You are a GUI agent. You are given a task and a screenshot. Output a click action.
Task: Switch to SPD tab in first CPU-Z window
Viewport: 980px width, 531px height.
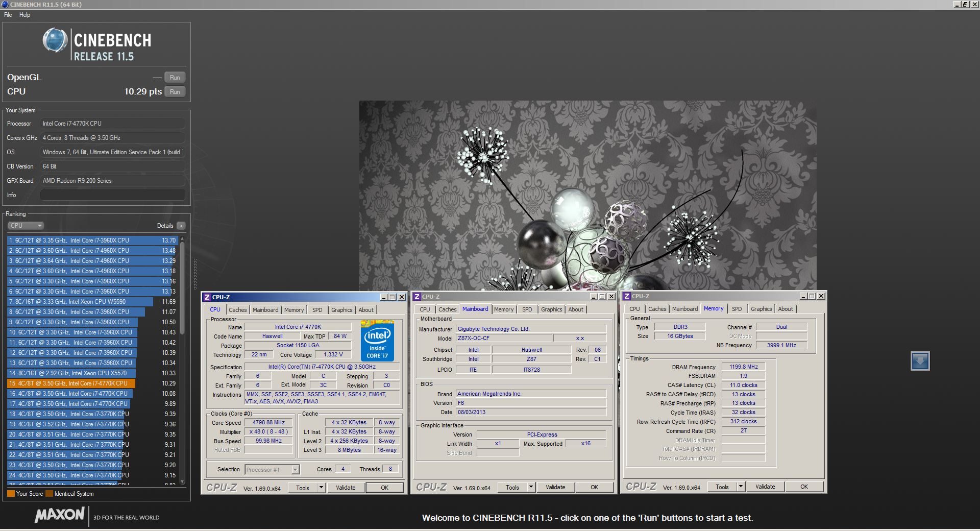(x=317, y=310)
